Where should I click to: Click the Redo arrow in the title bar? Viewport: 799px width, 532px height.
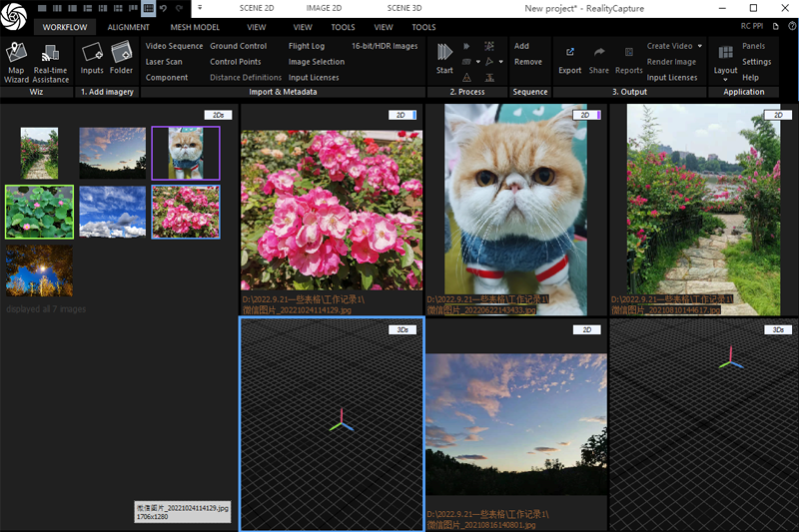click(x=179, y=8)
